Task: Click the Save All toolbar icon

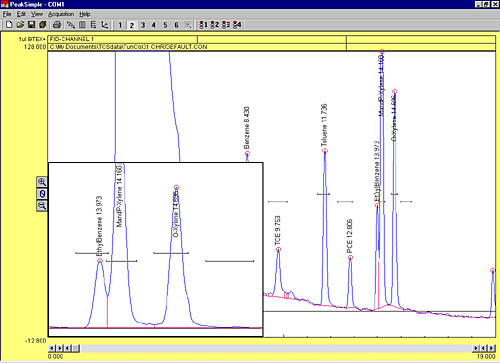Action: (42, 25)
